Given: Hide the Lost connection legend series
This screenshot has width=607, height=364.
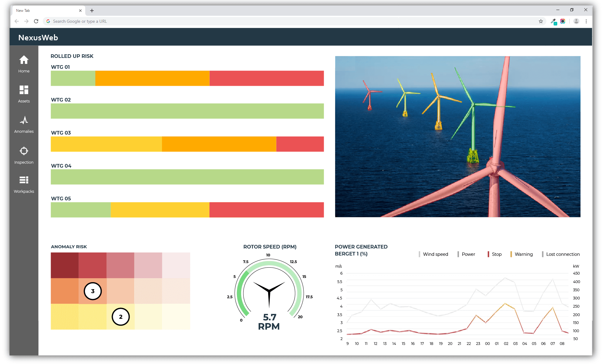Looking at the screenshot, I should (562, 254).
